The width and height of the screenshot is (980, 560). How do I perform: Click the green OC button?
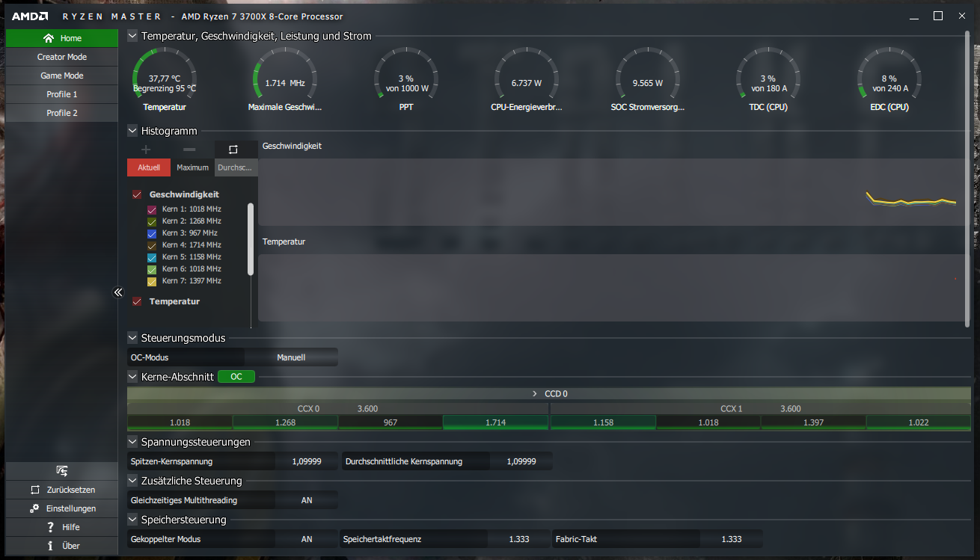[236, 377]
